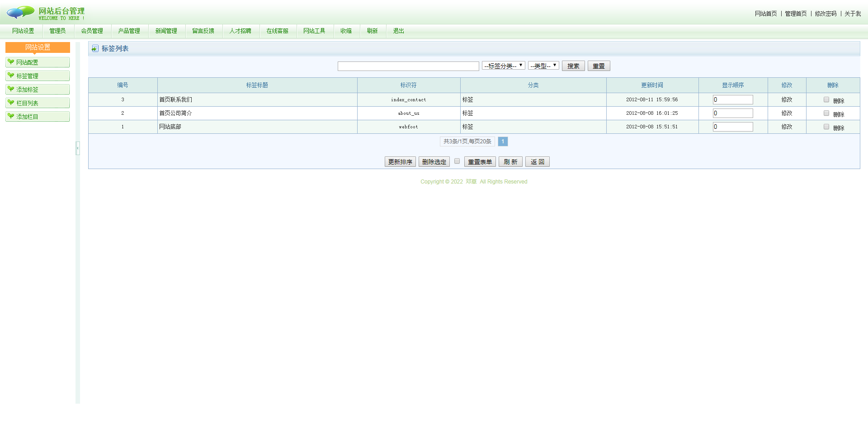Click the leaf icon beside 网站配置
Screen dimensions: 868x424
[x=11, y=62]
